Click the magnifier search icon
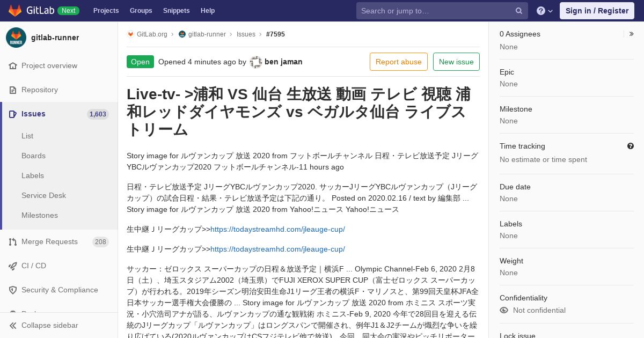The width and height of the screenshot is (644, 338). (x=519, y=11)
